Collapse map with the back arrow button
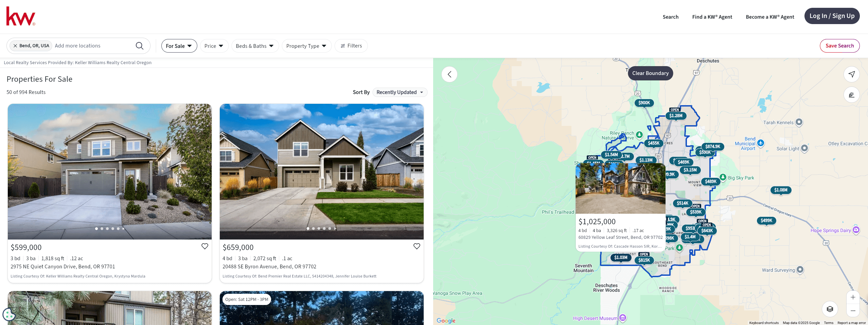 449,74
